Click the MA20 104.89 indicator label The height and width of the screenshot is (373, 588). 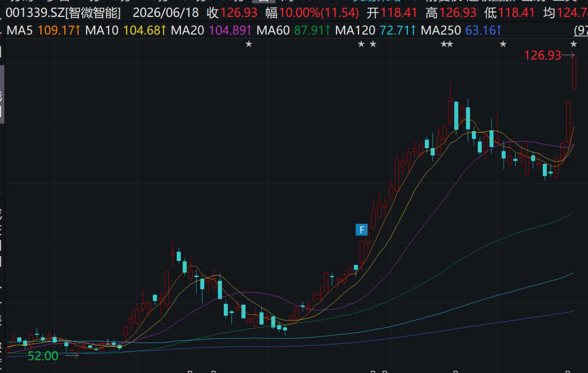(x=211, y=30)
